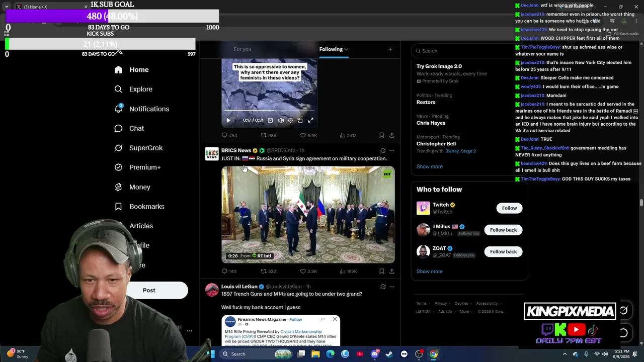Image resolution: width=644 pixels, height=362 pixels.
Task: Open more options on Louis vil LeGun post
Action: (392, 287)
